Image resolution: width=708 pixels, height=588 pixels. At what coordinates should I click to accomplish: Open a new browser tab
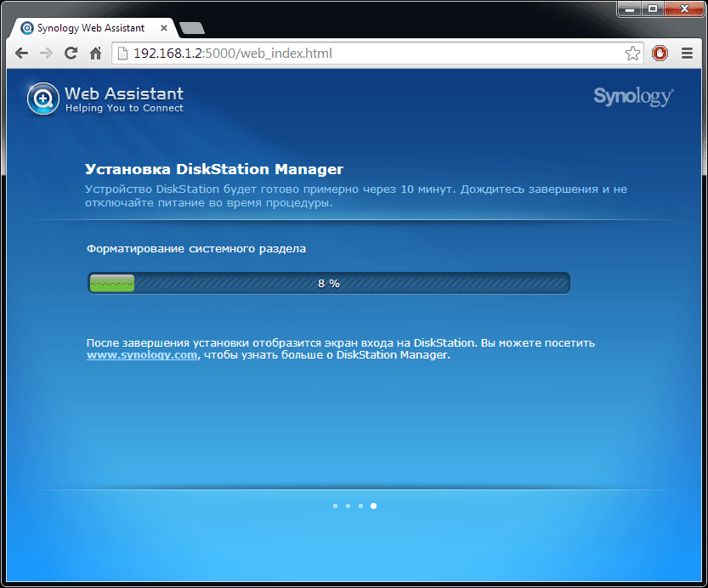pyautogui.click(x=192, y=28)
